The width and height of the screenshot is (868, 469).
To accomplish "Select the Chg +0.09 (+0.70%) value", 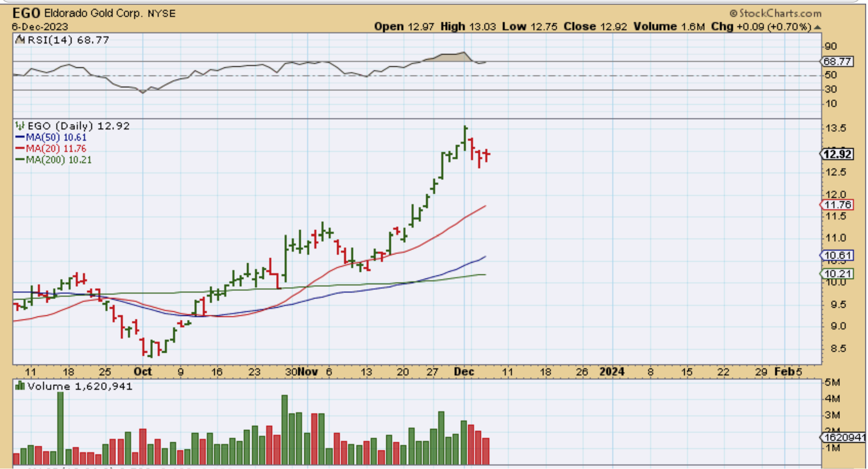I will [761, 27].
